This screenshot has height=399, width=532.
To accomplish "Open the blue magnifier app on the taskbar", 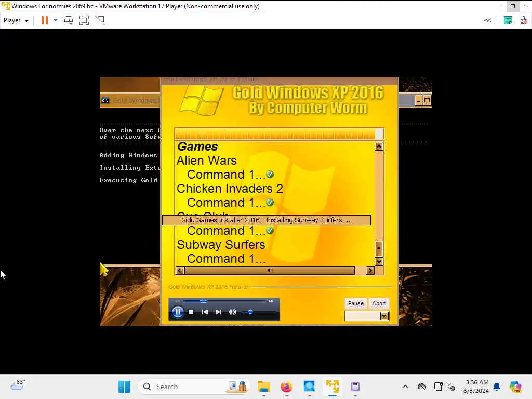I will tap(309, 387).
